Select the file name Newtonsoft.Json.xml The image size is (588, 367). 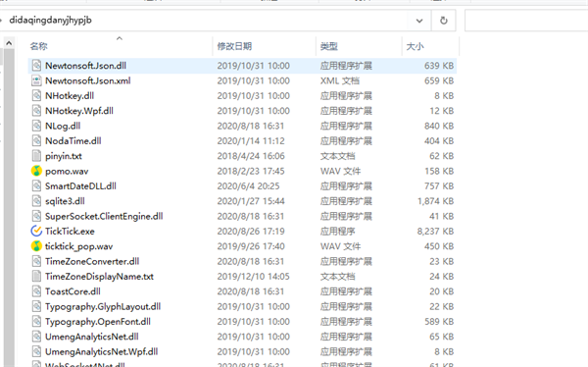coord(88,80)
